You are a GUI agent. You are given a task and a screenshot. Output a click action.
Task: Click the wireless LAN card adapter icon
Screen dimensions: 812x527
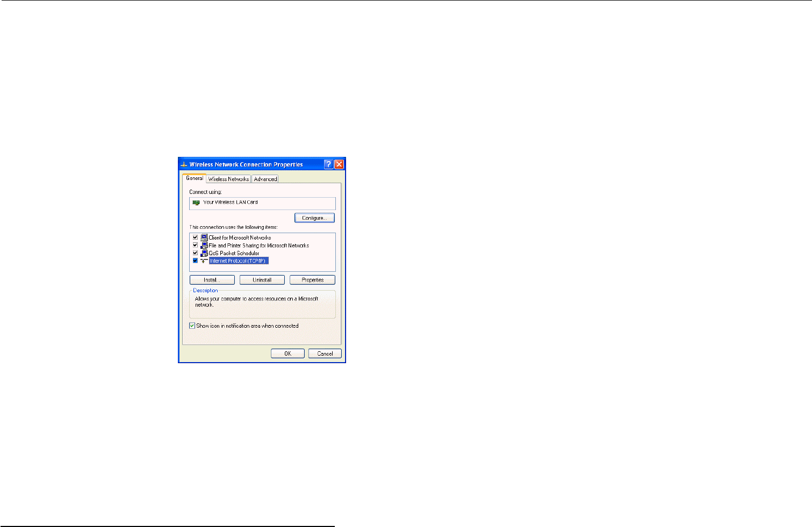(x=196, y=203)
